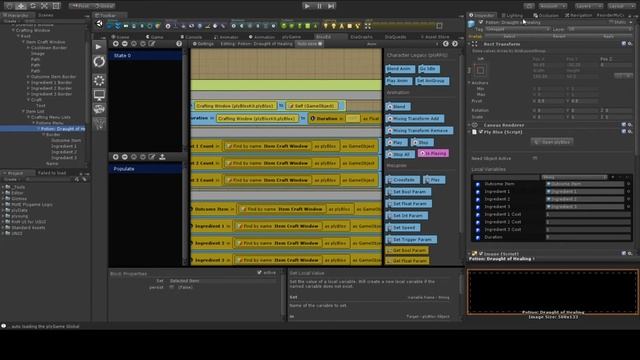Collapse the Anchors section in Rect Transform
The image size is (640, 360).
coord(469,82)
